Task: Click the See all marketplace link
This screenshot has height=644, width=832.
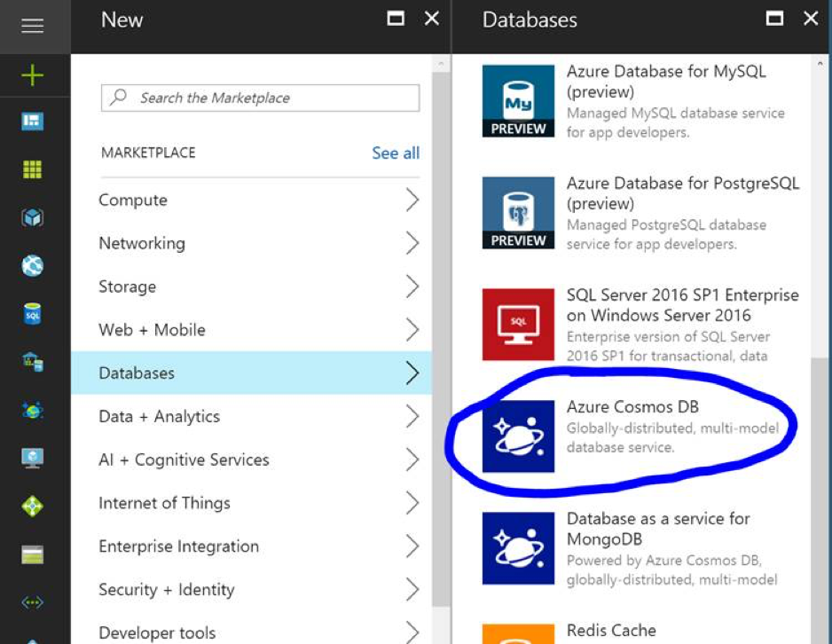Action: pyautogui.click(x=396, y=153)
